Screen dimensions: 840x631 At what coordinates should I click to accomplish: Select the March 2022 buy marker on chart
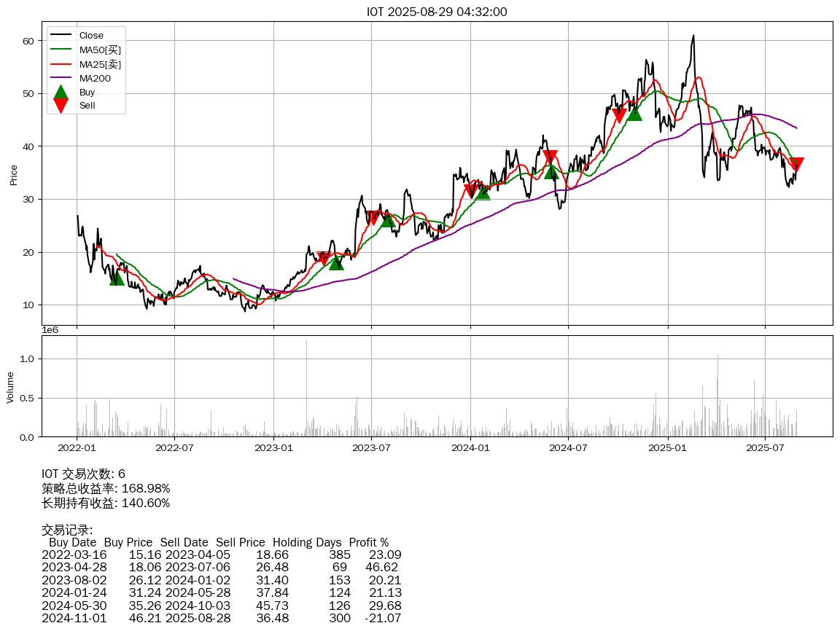click(x=117, y=278)
